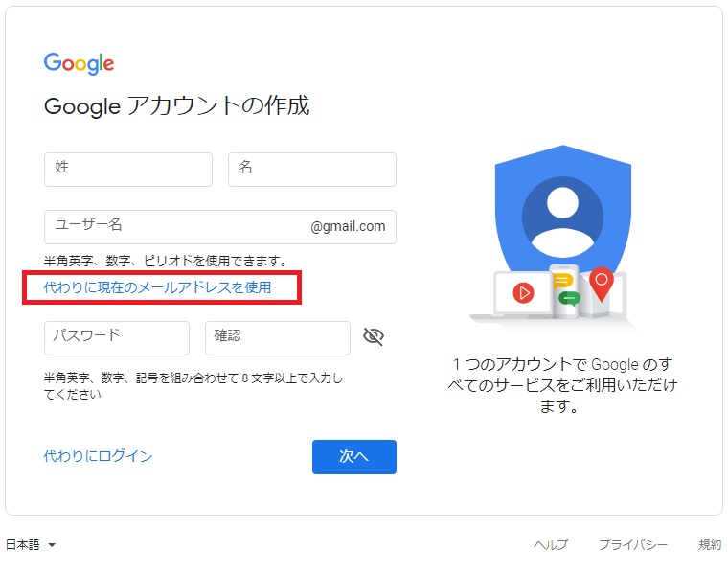Screen dimensions: 728x573
Task: Click the Google アカウントの作成 heading
Action: tap(177, 106)
